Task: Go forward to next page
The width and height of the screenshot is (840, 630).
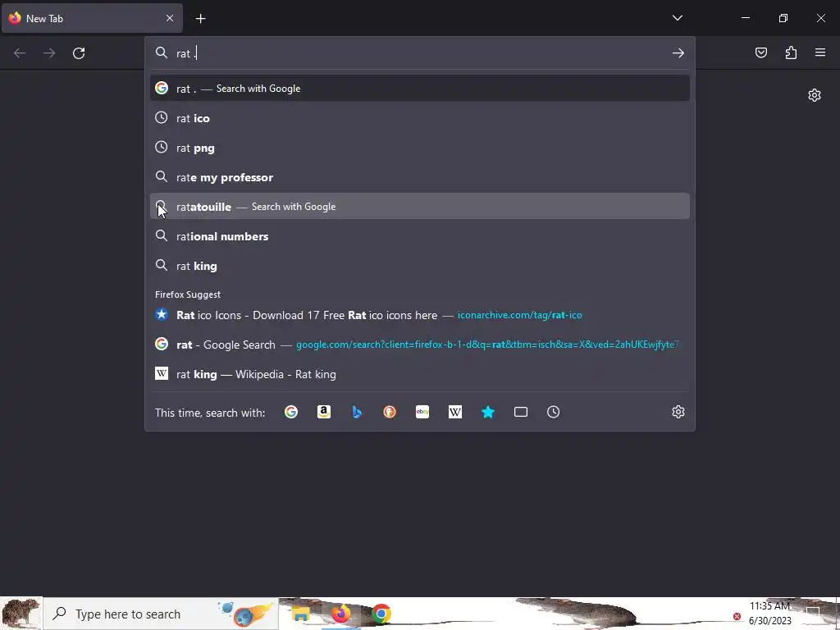Action: (49, 53)
